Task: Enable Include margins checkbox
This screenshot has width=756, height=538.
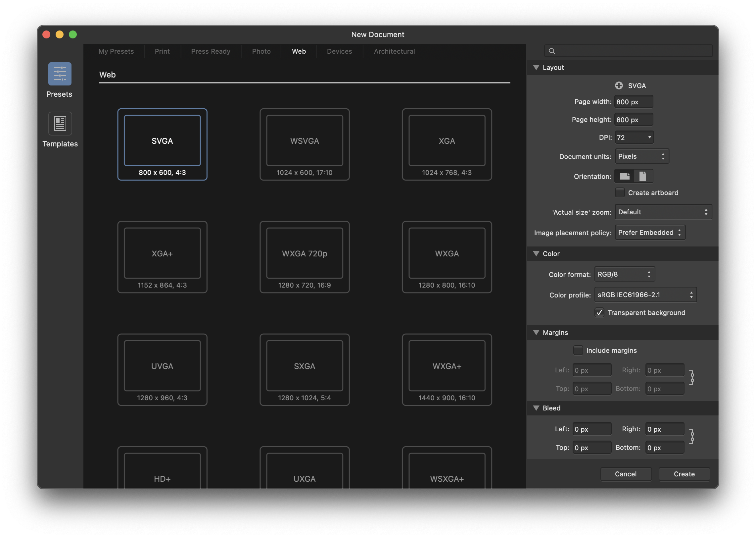Action: 578,350
